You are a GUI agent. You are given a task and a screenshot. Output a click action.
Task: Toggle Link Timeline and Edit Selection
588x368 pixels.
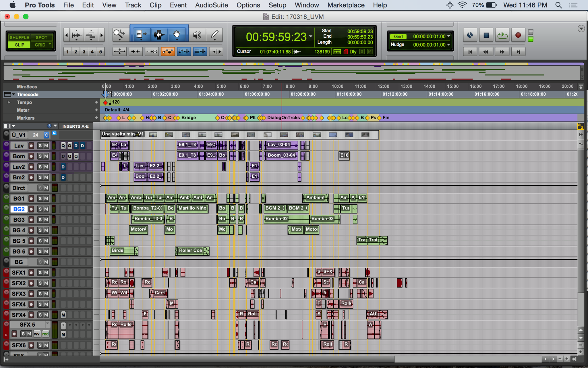(184, 51)
